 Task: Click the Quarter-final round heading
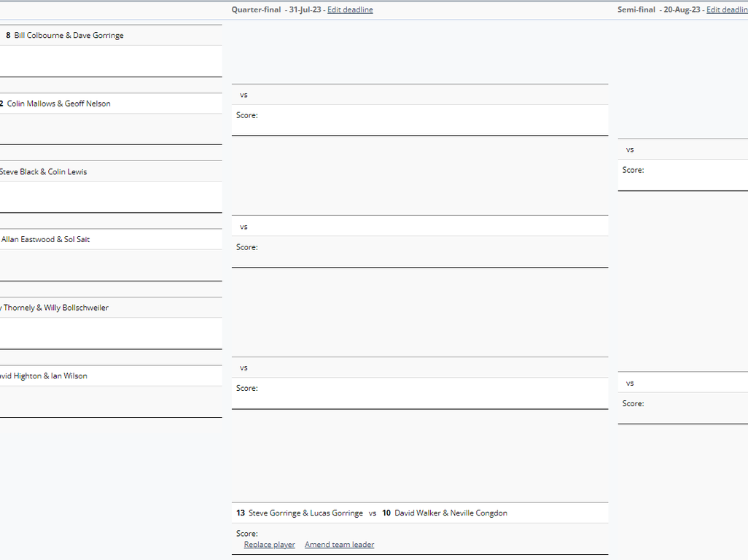tap(256, 9)
